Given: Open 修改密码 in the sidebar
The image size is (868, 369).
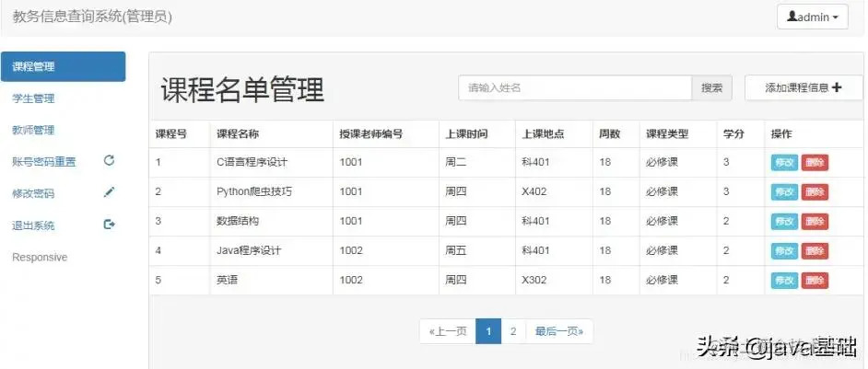Looking at the screenshot, I should [33, 193].
